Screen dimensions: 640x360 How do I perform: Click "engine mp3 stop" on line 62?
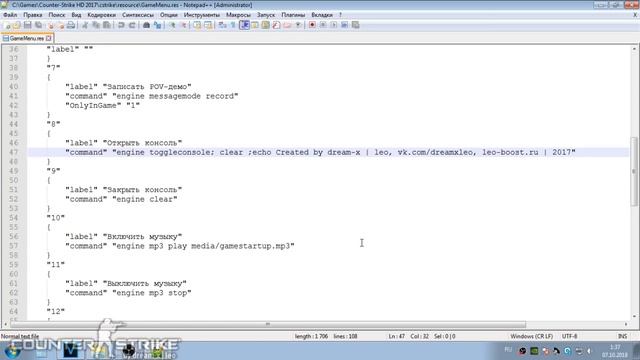click(152, 293)
